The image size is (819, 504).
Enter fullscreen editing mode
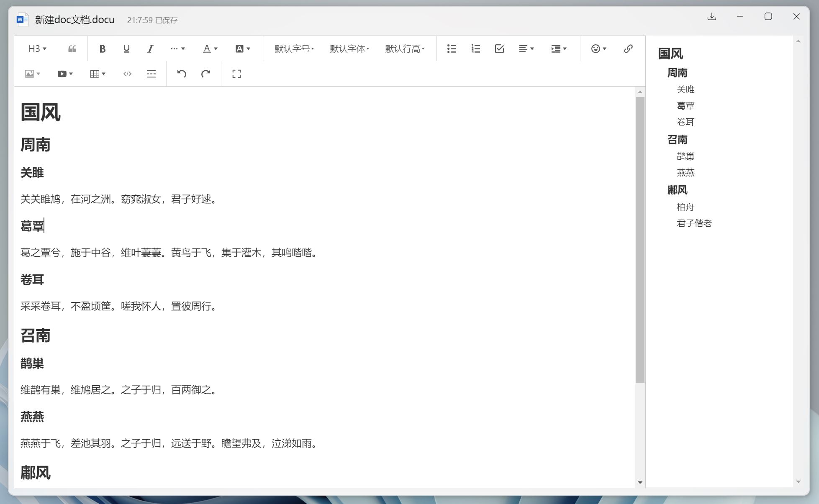(236, 74)
